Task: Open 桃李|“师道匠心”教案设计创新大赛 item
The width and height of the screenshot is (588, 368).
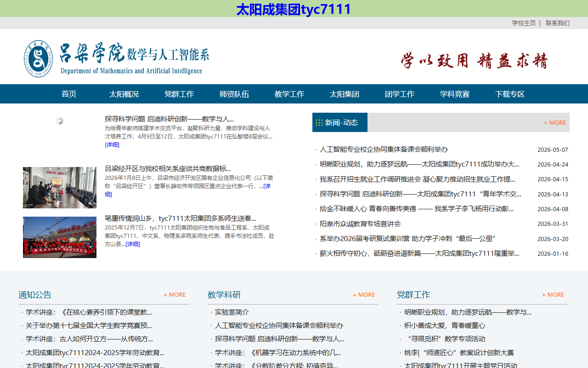Action: point(459,353)
